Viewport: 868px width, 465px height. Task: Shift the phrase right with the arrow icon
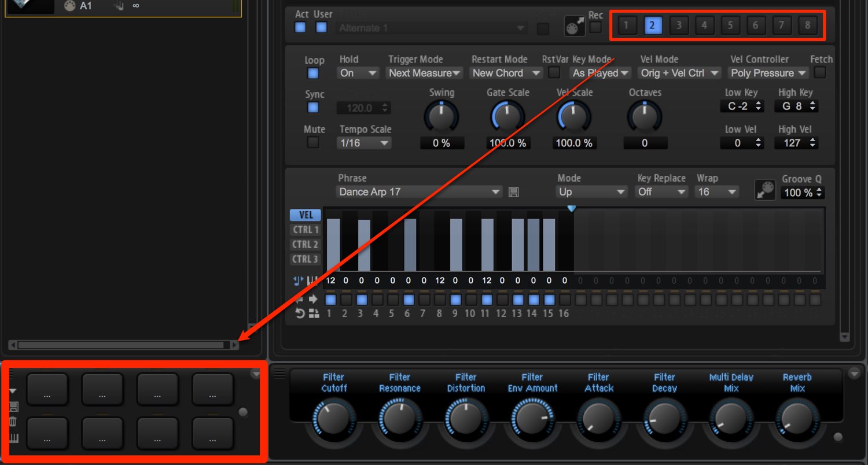pyautogui.click(x=313, y=299)
